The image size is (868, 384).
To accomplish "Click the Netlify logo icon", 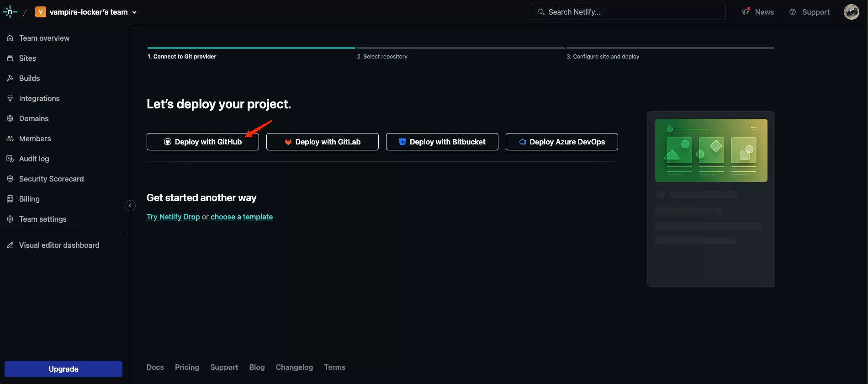I will [x=10, y=12].
